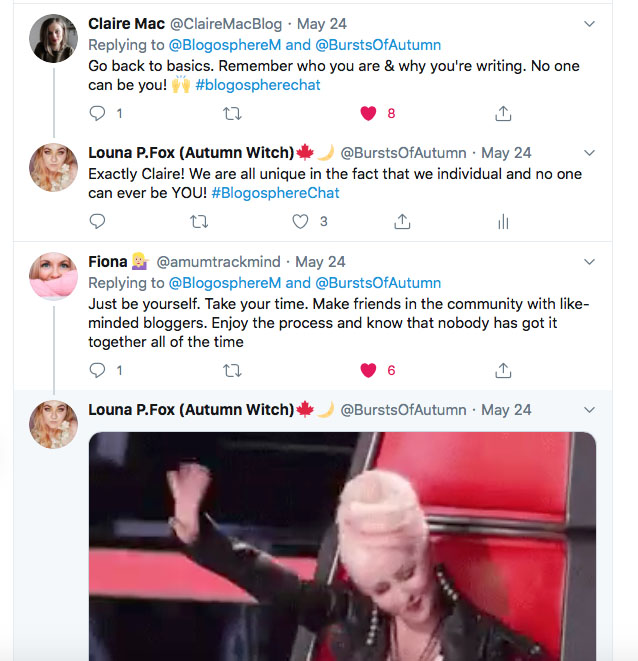Retweet Fiona's 'Just be yourself' tweet

tap(233, 370)
